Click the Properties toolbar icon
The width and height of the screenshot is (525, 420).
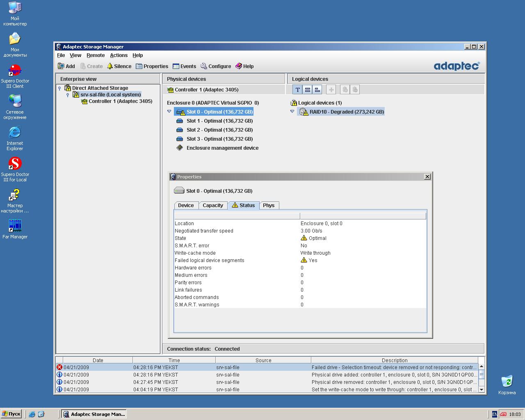click(152, 66)
